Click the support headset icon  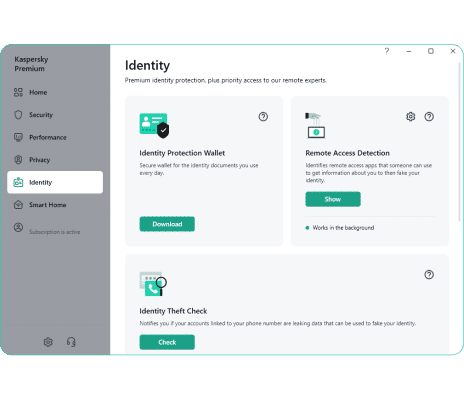point(71,342)
